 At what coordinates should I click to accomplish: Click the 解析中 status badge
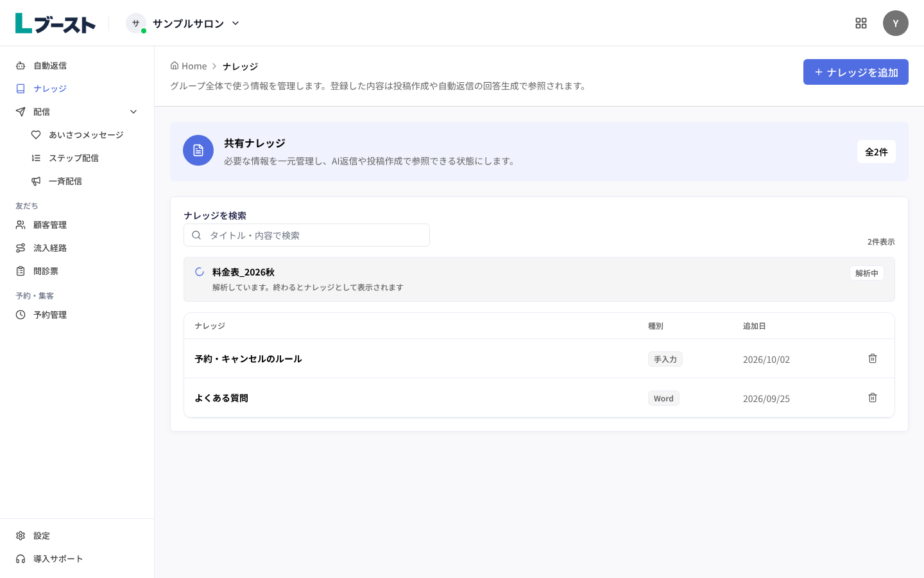(867, 273)
